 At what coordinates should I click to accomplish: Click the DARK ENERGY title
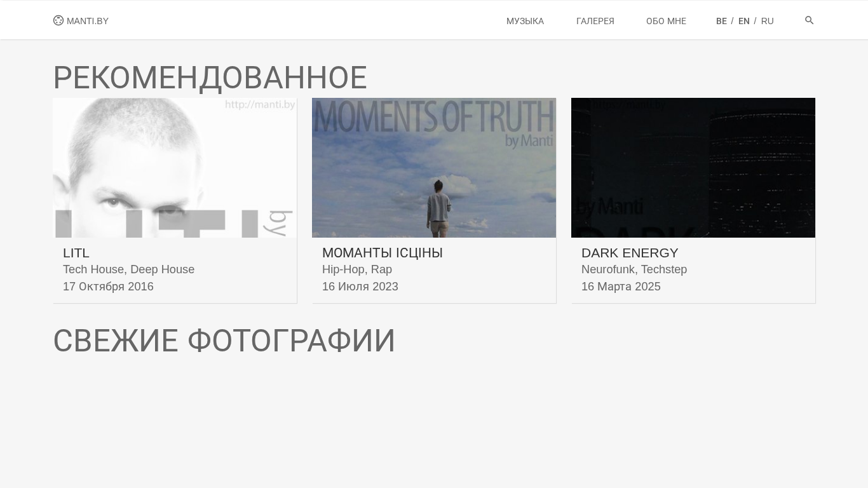click(x=630, y=253)
